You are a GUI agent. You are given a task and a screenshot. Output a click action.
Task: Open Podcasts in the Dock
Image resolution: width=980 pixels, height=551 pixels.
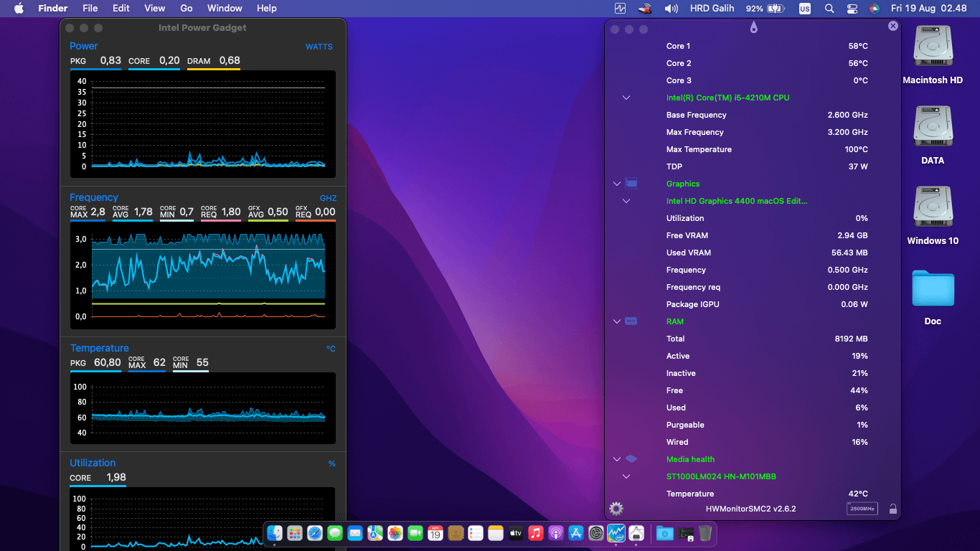pos(556,533)
